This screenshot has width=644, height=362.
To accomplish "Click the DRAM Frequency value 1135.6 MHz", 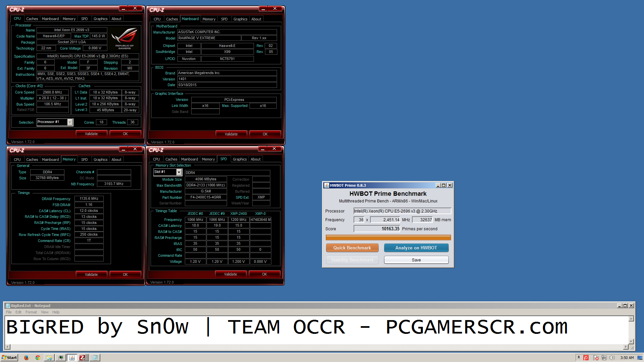I will tap(89, 198).
